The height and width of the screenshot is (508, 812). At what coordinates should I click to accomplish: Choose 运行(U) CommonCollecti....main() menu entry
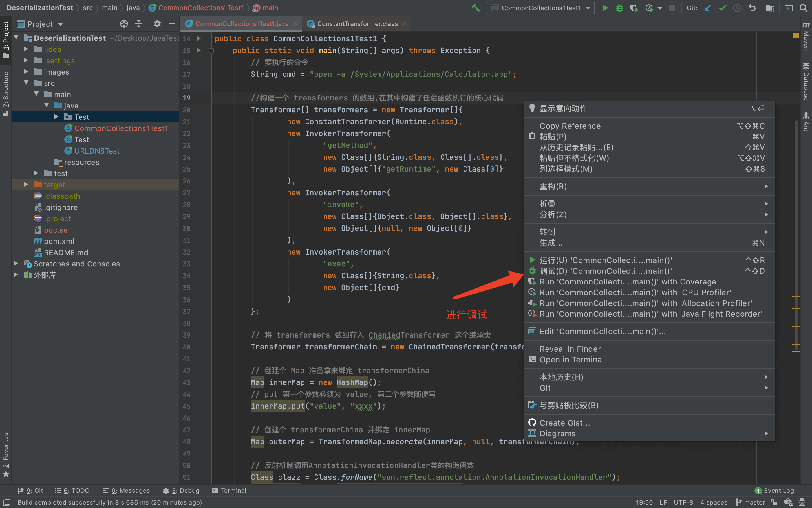point(650,260)
